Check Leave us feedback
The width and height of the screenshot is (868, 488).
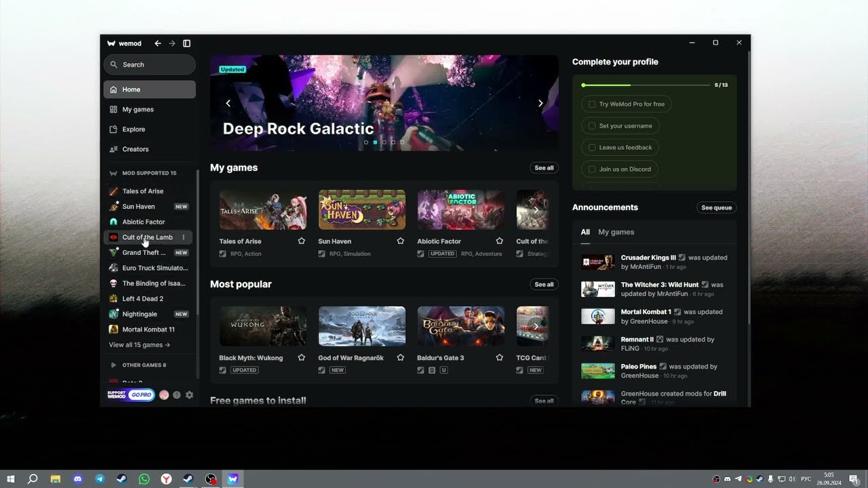[x=592, y=148]
